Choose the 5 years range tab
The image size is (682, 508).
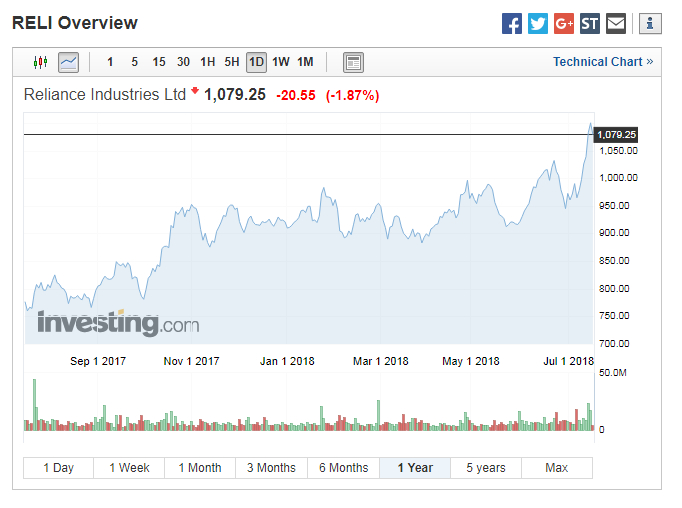pos(486,468)
